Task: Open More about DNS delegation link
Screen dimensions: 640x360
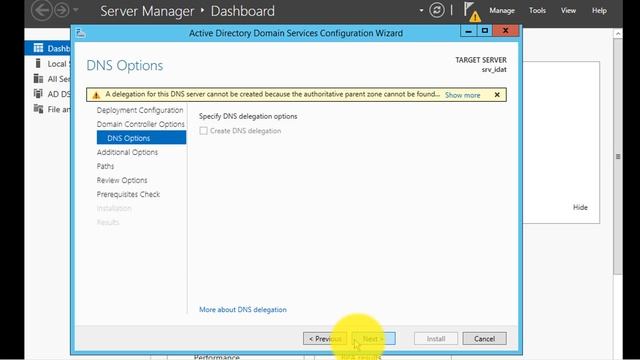Action: tap(243, 310)
